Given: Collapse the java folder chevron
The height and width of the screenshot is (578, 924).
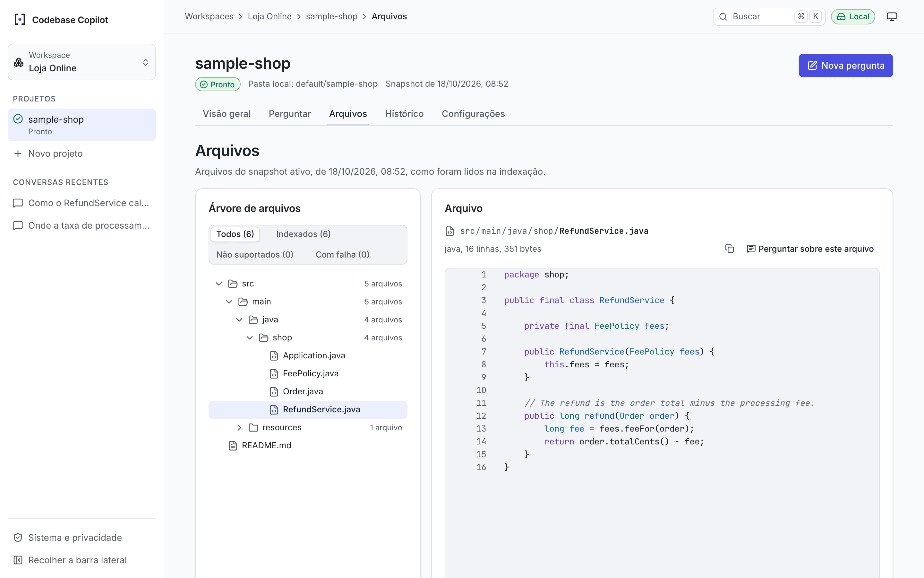Looking at the screenshot, I should 239,320.
